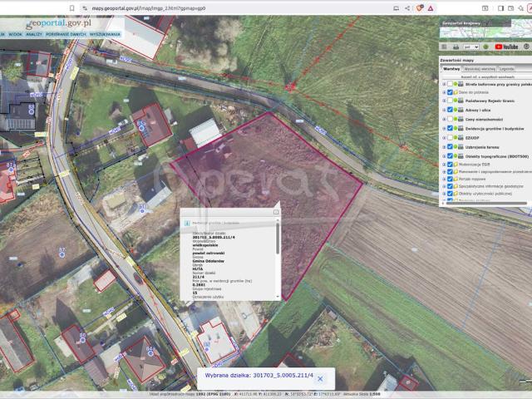Open the ANALIZY menu
Screen dimensions: 532x399
pos(34,34)
